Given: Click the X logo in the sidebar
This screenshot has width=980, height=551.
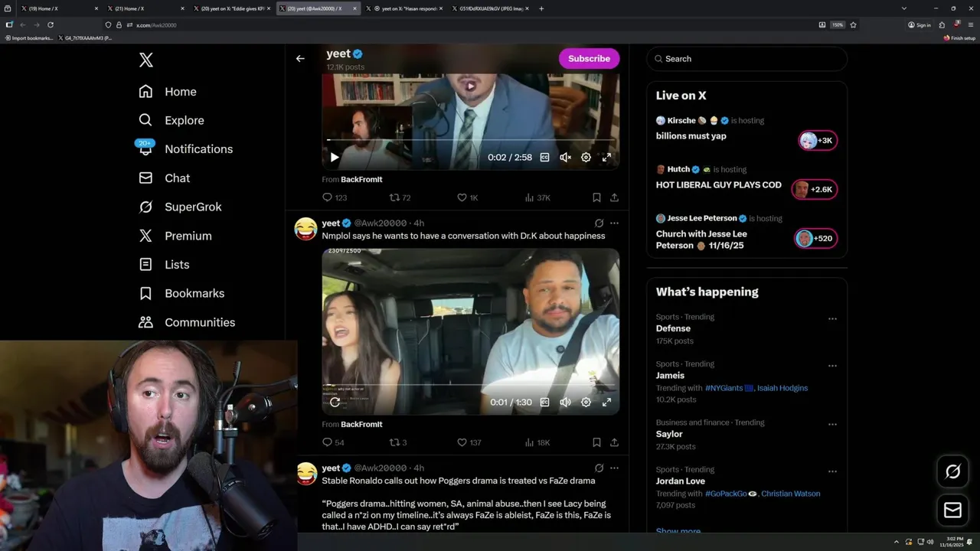Looking at the screenshot, I should coord(146,60).
